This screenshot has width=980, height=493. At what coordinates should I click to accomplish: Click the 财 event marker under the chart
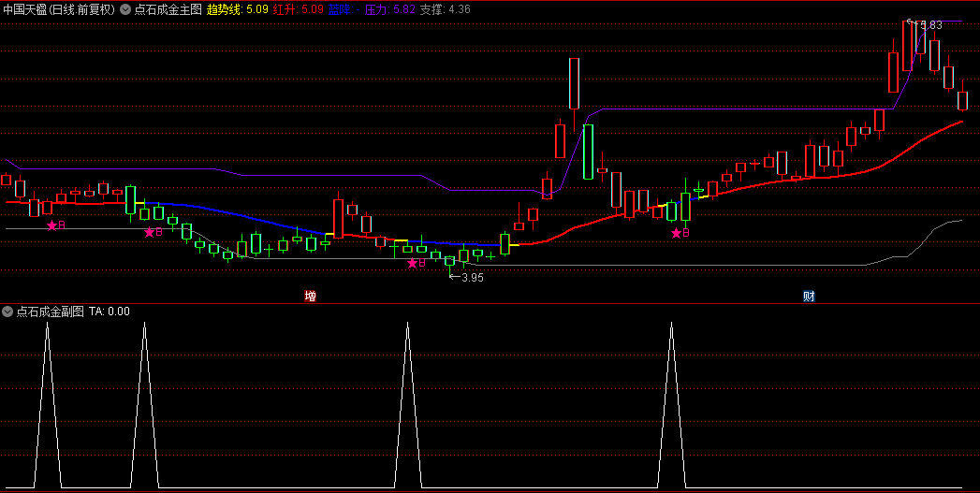pyautogui.click(x=809, y=297)
